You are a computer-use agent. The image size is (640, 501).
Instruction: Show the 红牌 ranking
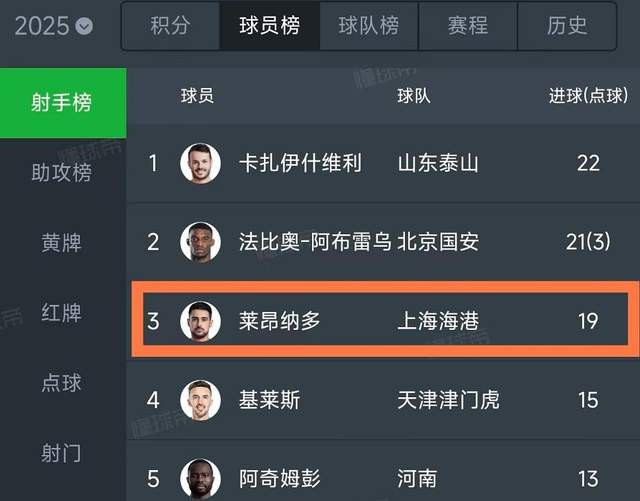click(62, 313)
